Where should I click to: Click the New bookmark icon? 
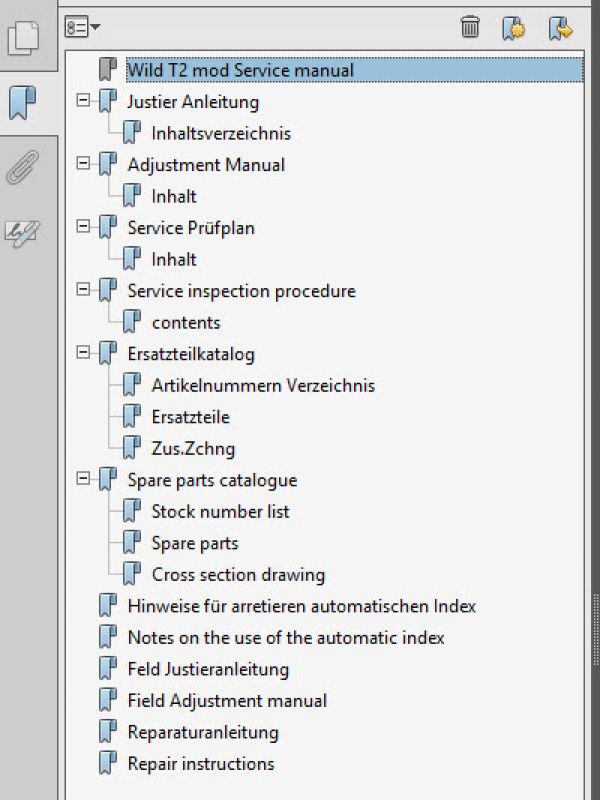point(513,28)
